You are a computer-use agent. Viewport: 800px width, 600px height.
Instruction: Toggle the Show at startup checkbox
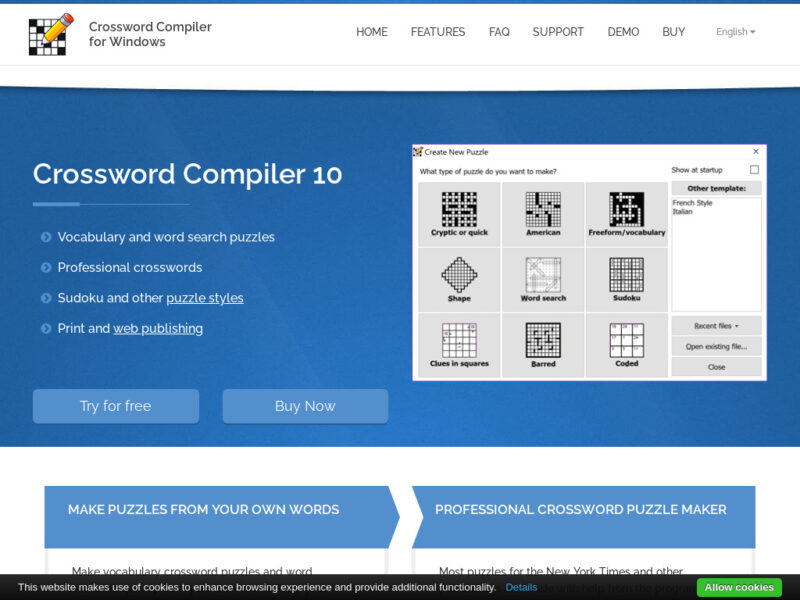[754, 169]
